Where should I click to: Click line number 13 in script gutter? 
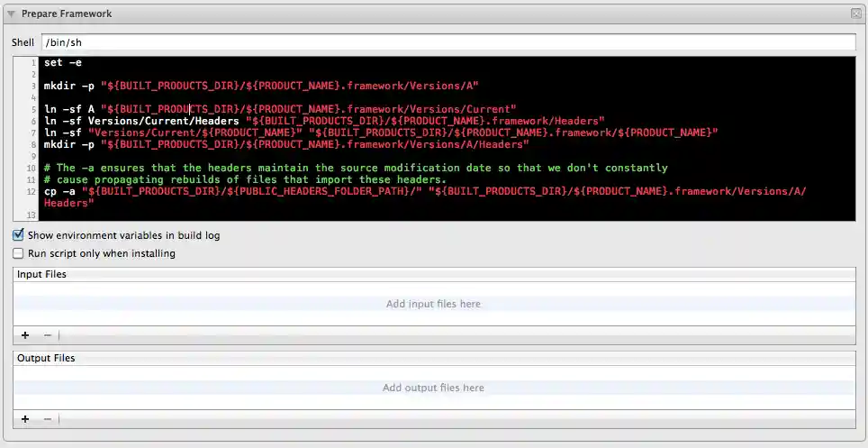31,215
